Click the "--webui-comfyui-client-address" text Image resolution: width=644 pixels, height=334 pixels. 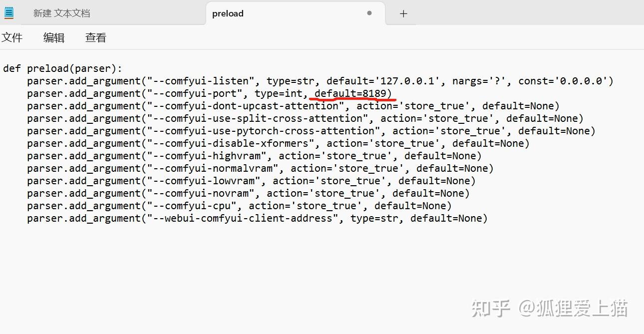pyautogui.click(x=243, y=218)
